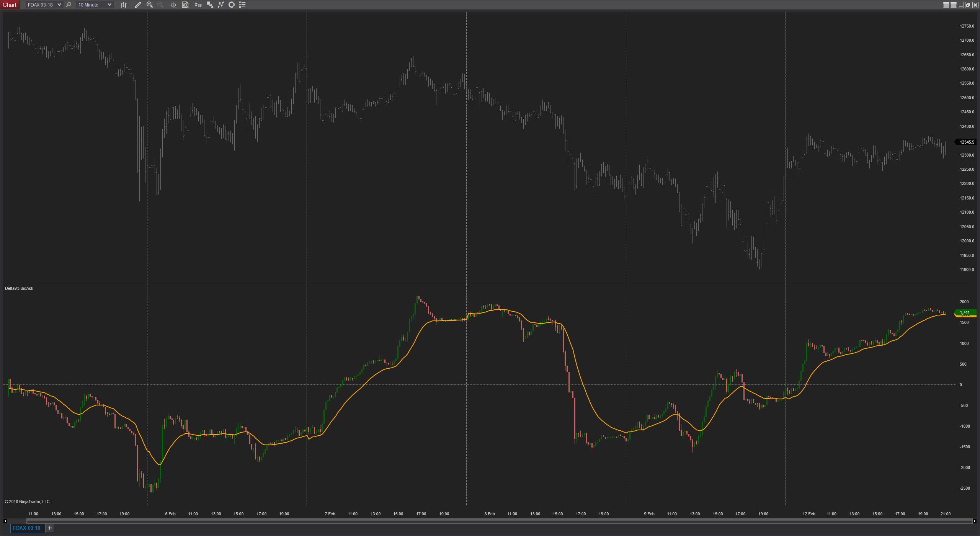Click the Strategies circular icon

(x=232, y=5)
